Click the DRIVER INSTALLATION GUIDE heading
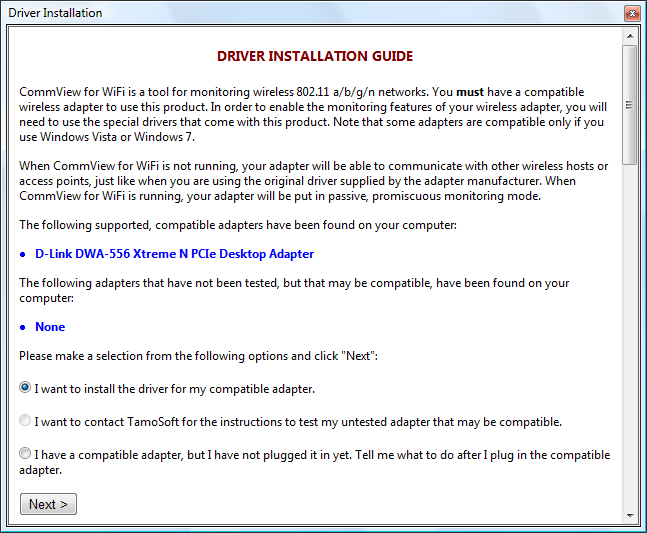 pos(315,56)
